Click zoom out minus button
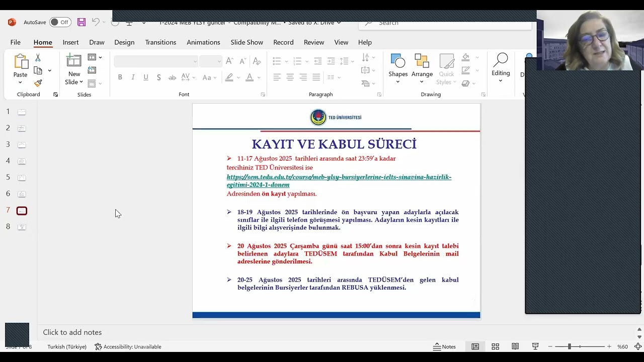Viewport: 644px width, 362px height. 550,346
